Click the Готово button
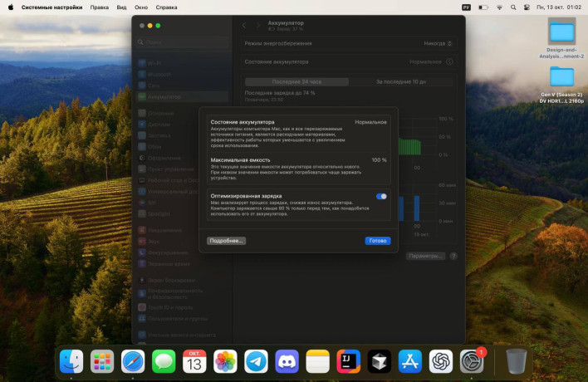The height and width of the screenshot is (382, 588). pos(378,241)
